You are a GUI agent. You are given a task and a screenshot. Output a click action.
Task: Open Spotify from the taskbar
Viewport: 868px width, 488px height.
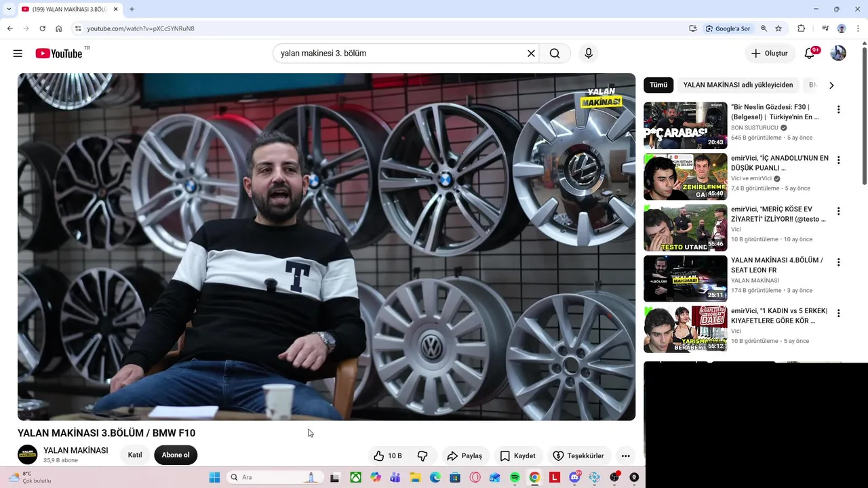tap(515, 478)
